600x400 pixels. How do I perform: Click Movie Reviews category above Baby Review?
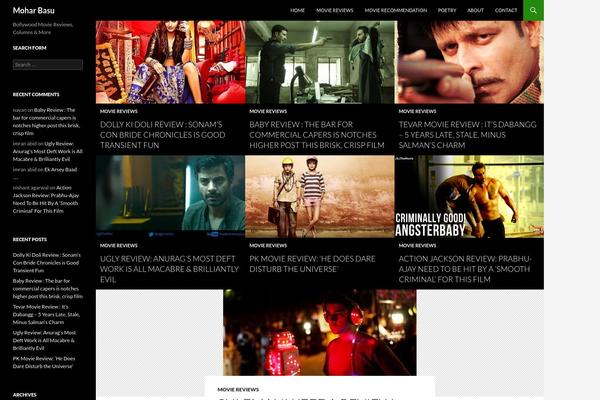tap(268, 111)
